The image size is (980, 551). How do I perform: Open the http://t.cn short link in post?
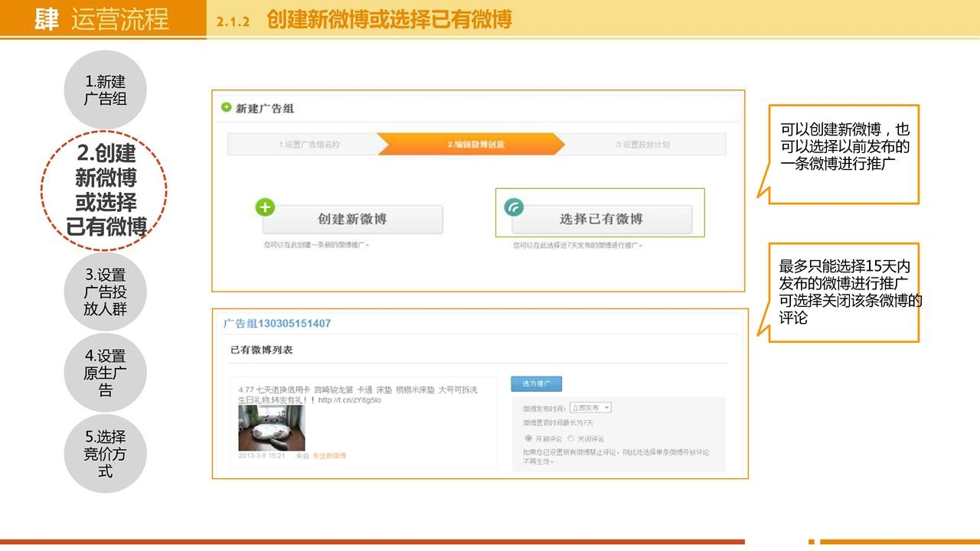click(x=349, y=400)
